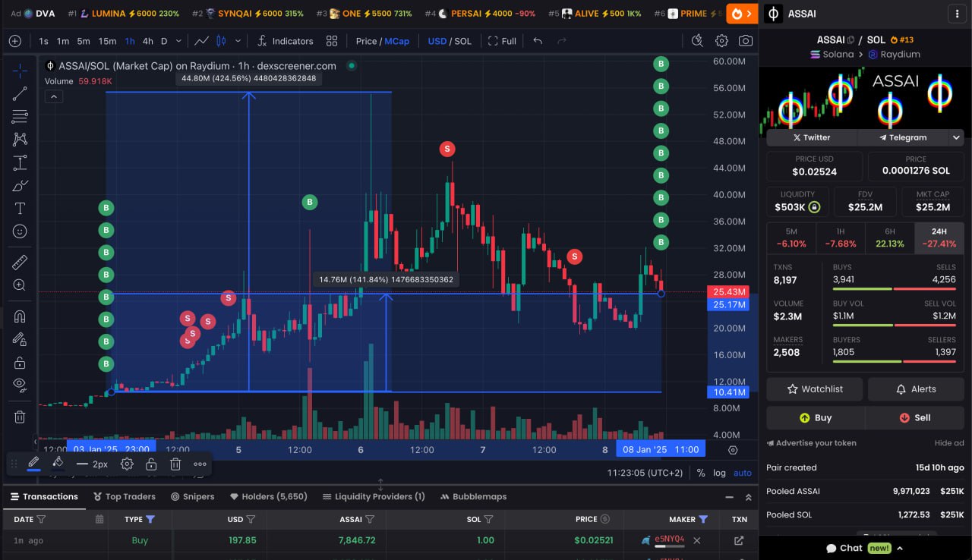Pick the background fill color bucket

[x=58, y=463]
